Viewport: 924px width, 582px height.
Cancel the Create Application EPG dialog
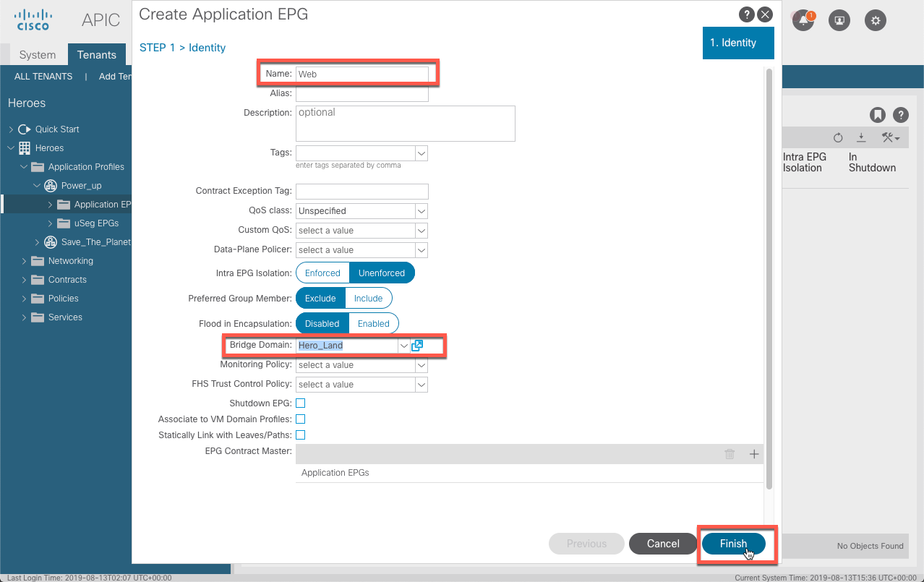click(x=662, y=544)
